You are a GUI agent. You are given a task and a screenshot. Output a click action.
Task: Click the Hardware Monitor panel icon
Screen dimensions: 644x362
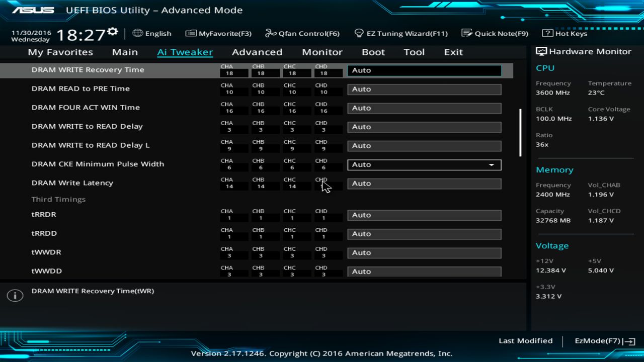[x=540, y=51]
